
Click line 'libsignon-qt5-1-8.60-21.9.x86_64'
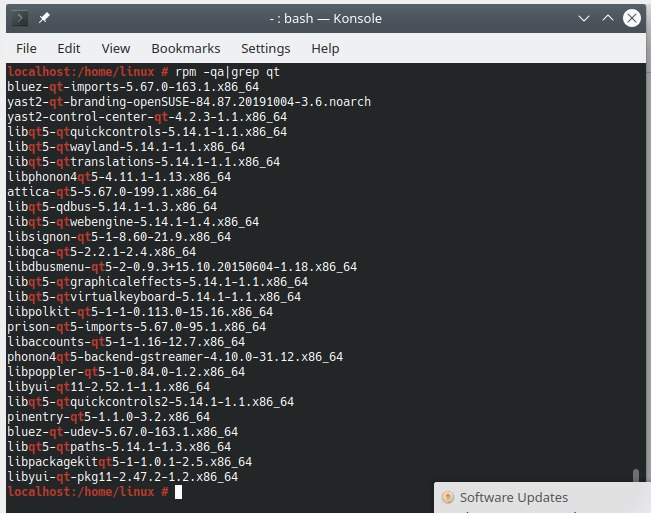pyautogui.click(x=119, y=237)
